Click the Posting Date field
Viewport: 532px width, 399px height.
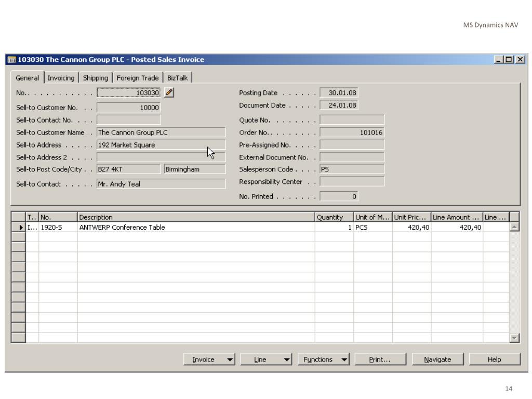tap(339, 92)
